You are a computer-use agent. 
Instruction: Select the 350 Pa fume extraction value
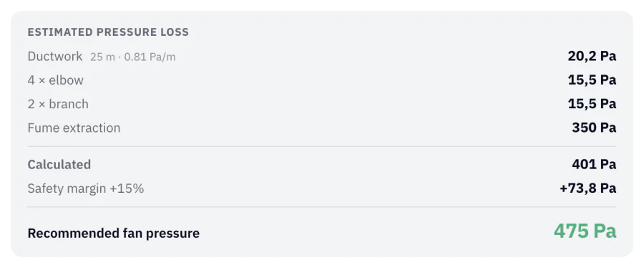[594, 128]
